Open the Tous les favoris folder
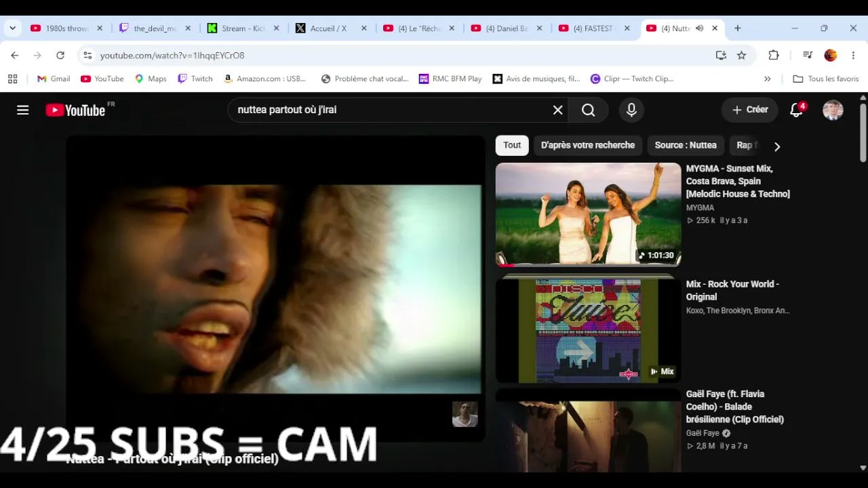The height and width of the screenshot is (488, 868). coord(826,79)
